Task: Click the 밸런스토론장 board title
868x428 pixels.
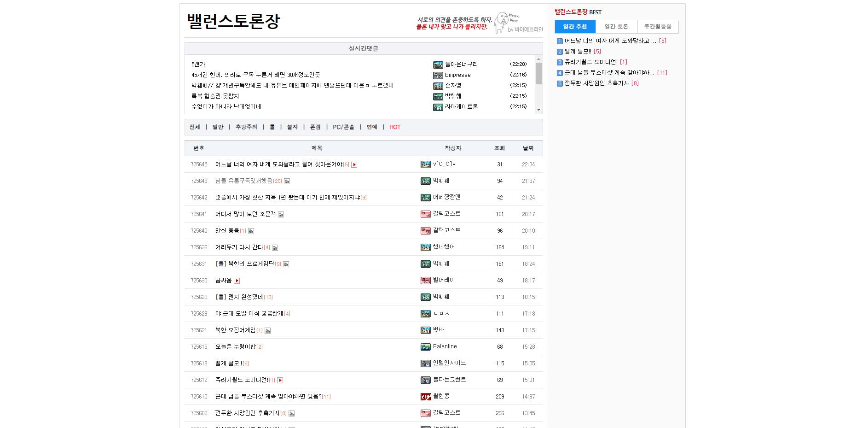Action: tap(233, 21)
